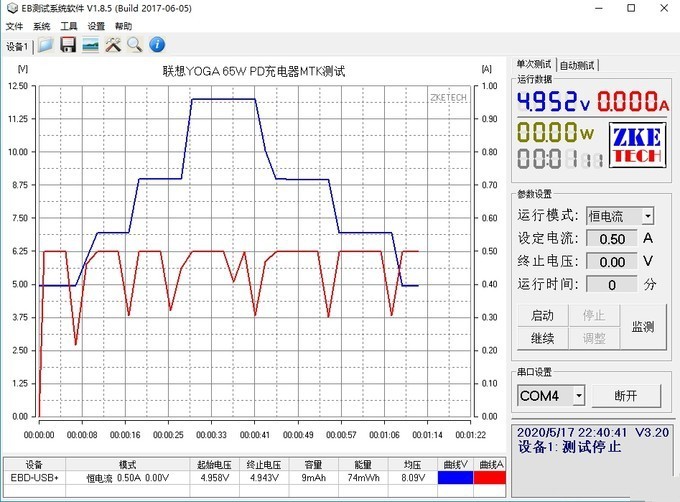Screen dimensions: 680x502
Task: Click the 停止 button
Action: [x=594, y=315]
